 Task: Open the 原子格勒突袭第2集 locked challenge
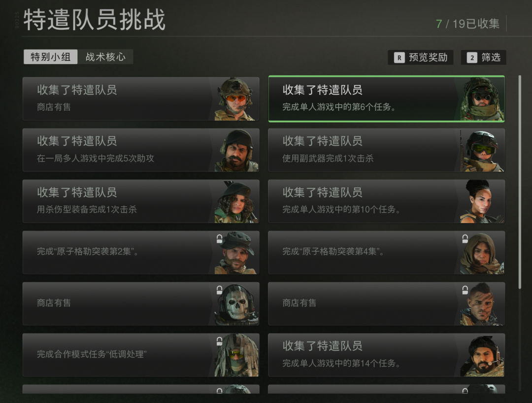141,252
